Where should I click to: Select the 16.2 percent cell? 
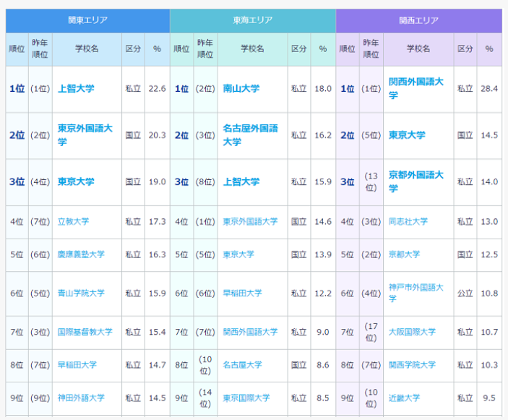click(x=323, y=135)
